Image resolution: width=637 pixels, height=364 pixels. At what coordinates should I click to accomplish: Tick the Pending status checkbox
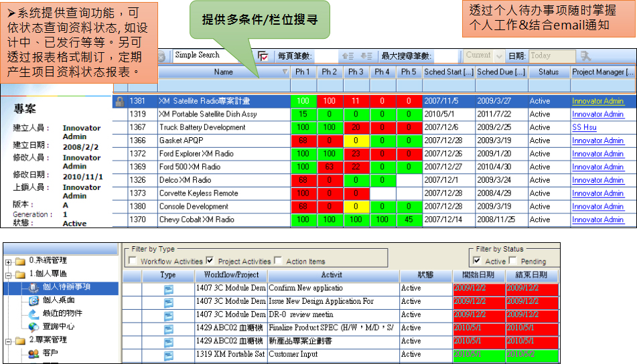(513, 261)
